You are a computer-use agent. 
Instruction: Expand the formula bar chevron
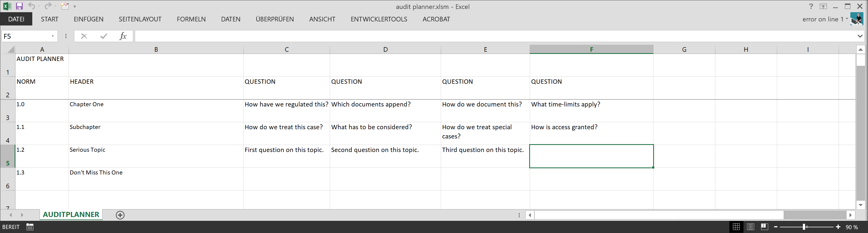(860, 36)
